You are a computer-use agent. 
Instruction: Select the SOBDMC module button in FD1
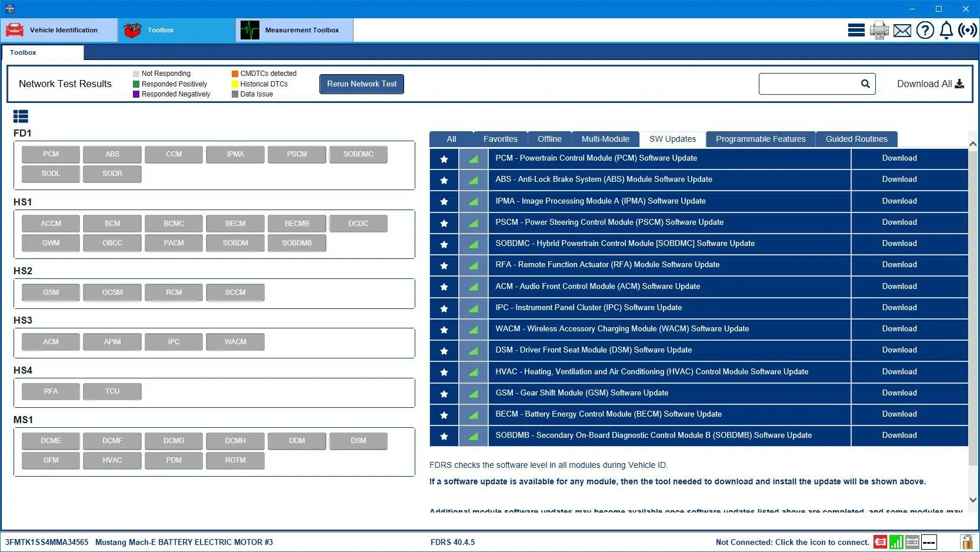pyautogui.click(x=358, y=154)
